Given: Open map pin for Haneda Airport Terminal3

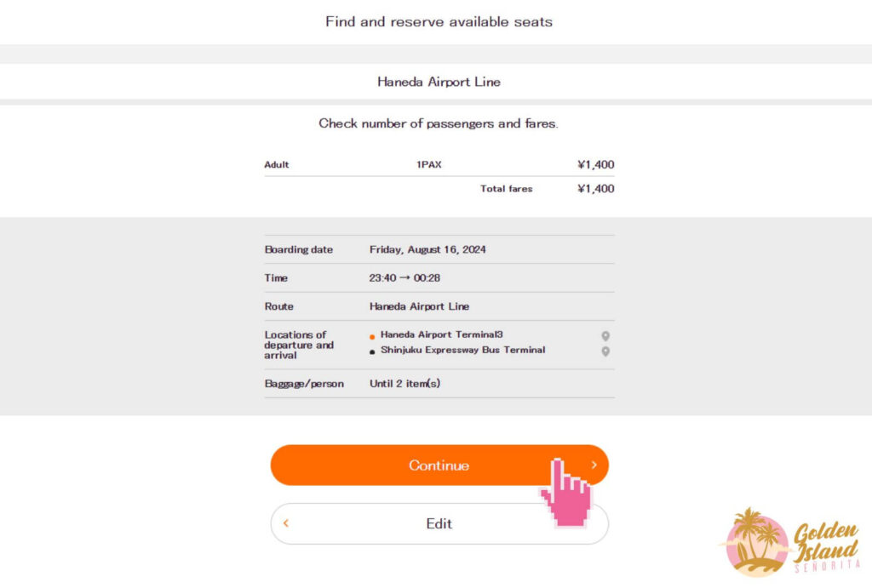Looking at the screenshot, I should [x=605, y=336].
